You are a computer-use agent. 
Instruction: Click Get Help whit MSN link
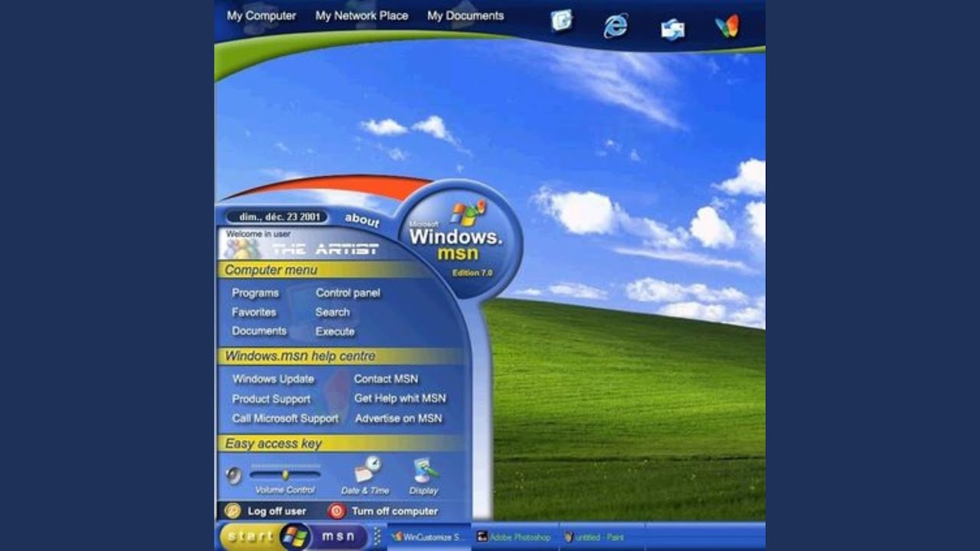[400, 399]
